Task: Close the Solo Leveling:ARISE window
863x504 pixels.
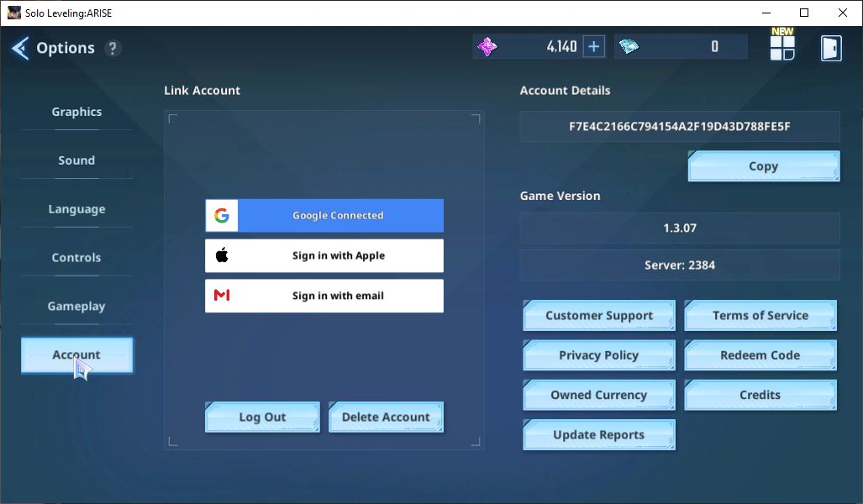Action: tap(843, 13)
